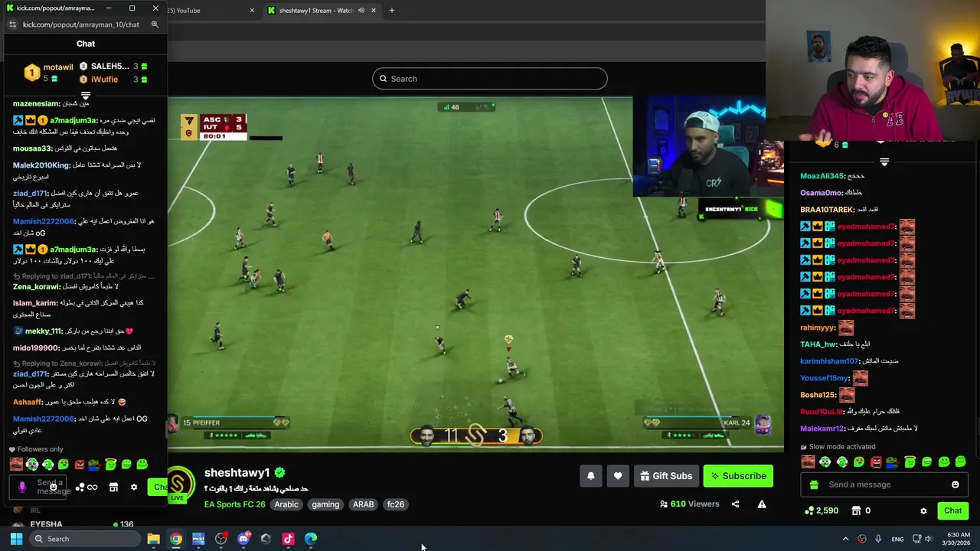
Task: Close the sheshtawy1 Stream tab
Action: (x=374, y=11)
